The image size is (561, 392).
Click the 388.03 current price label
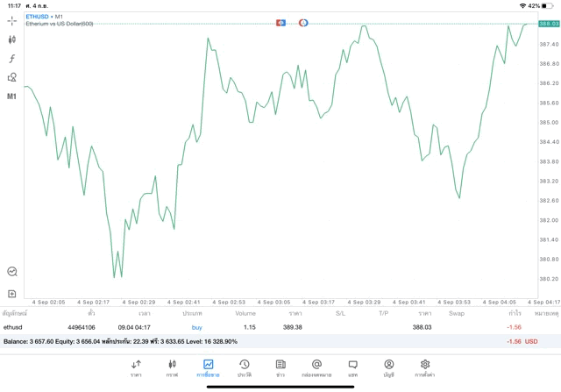549,24
